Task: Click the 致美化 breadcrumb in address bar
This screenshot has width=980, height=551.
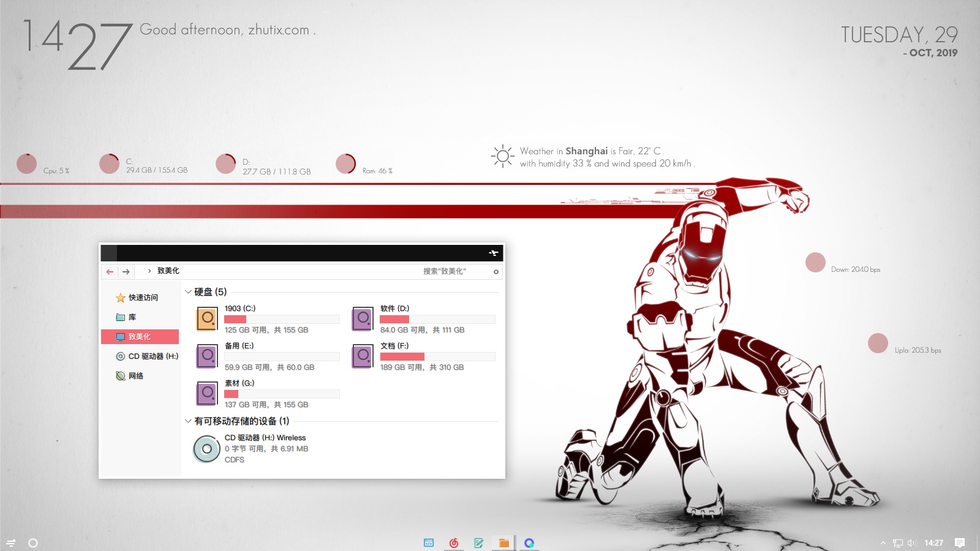Action: click(168, 271)
